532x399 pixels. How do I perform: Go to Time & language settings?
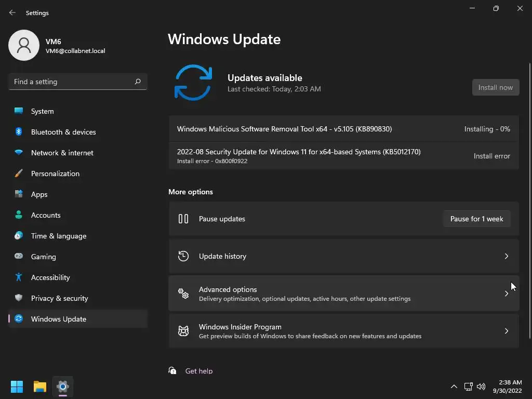tap(59, 236)
